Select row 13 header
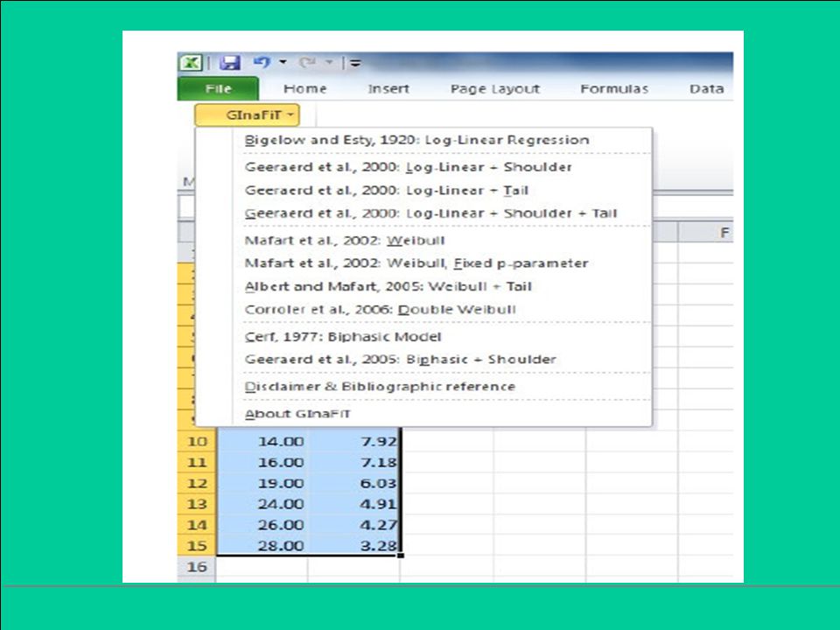 pos(197,504)
